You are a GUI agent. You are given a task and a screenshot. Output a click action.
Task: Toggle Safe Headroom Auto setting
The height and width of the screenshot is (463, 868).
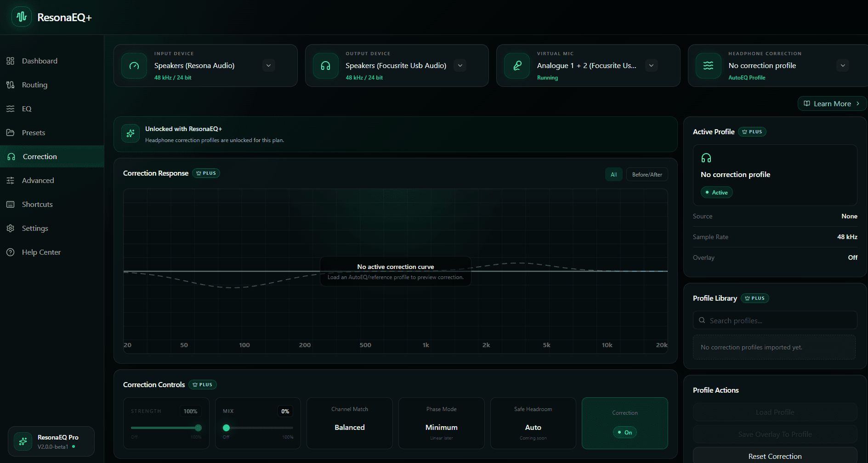pos(533,423)
